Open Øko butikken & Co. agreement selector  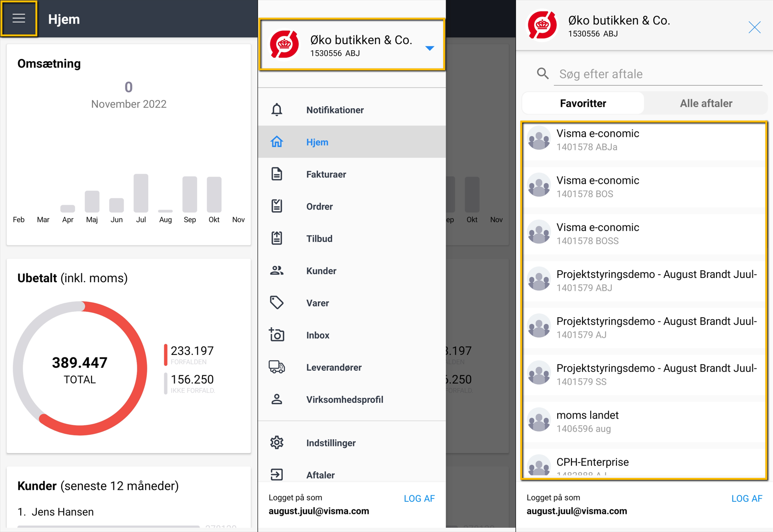(x=352, y=45)
